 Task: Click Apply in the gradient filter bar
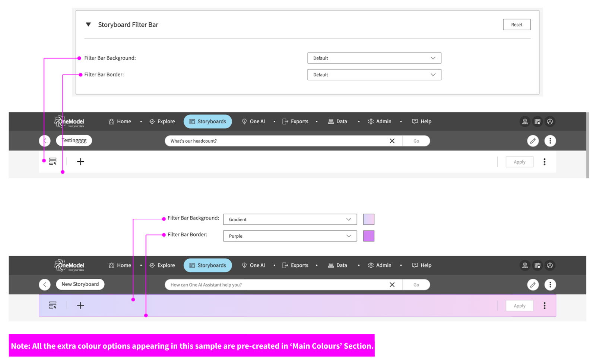(x=519, y=306)
